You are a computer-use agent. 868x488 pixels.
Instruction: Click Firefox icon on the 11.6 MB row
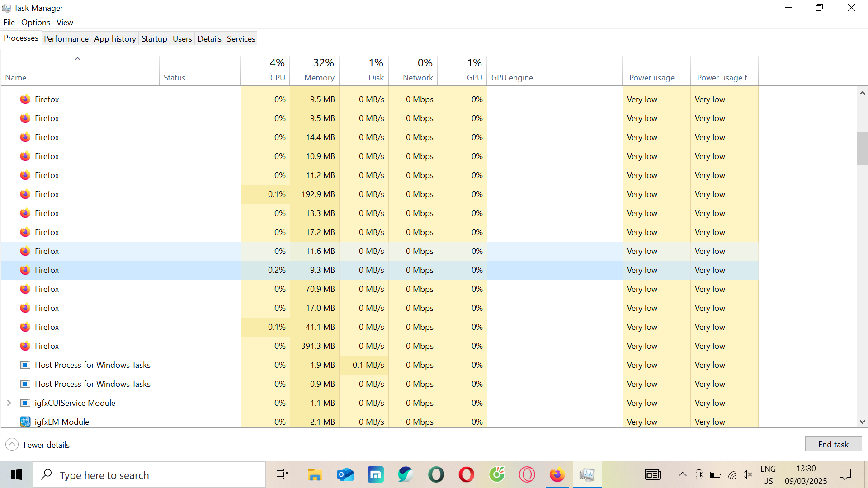[x=25, y=251]
